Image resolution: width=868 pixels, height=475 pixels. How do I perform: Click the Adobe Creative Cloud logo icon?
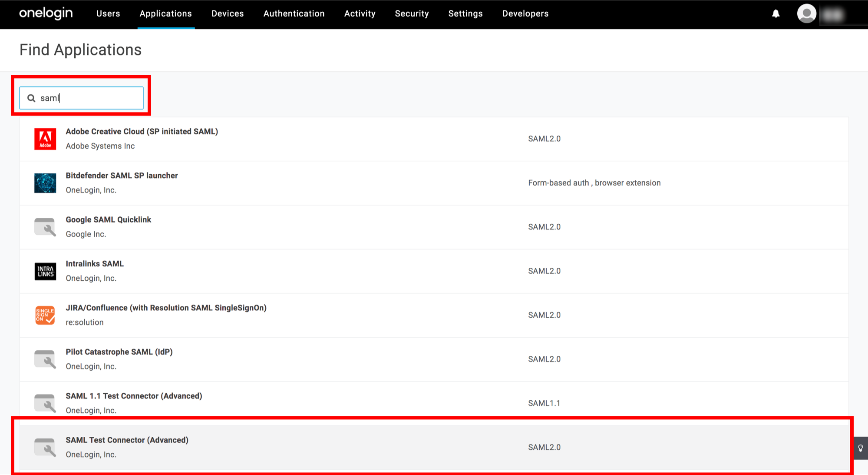[45, 139]
